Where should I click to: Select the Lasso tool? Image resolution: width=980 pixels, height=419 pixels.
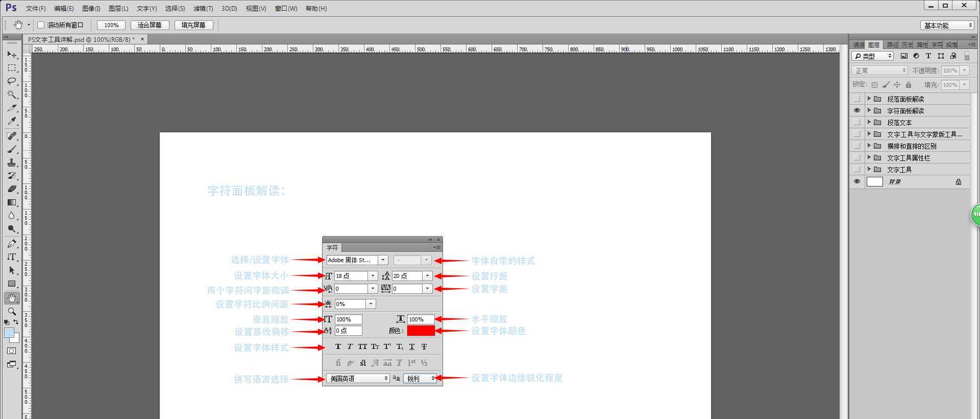tap(12, 81)
